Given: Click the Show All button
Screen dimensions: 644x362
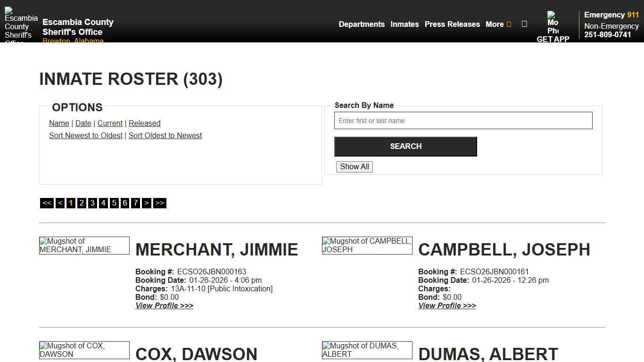Looking at the screenshot, I should (x=354, y=166).
